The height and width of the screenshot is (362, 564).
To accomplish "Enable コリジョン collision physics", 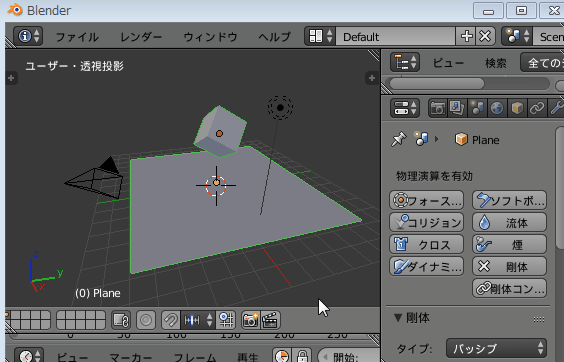I will (427, 222).
